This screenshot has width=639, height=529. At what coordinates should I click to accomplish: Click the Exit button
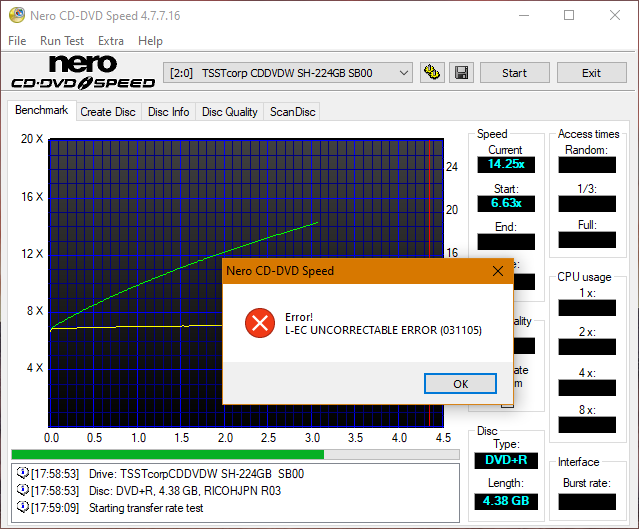[x=592, y=73]
